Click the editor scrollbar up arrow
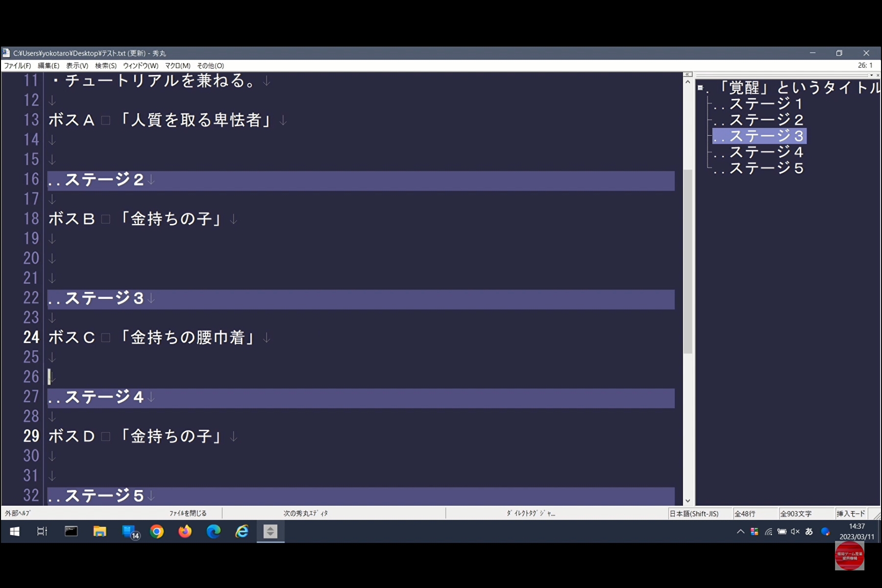 point(687,82)
